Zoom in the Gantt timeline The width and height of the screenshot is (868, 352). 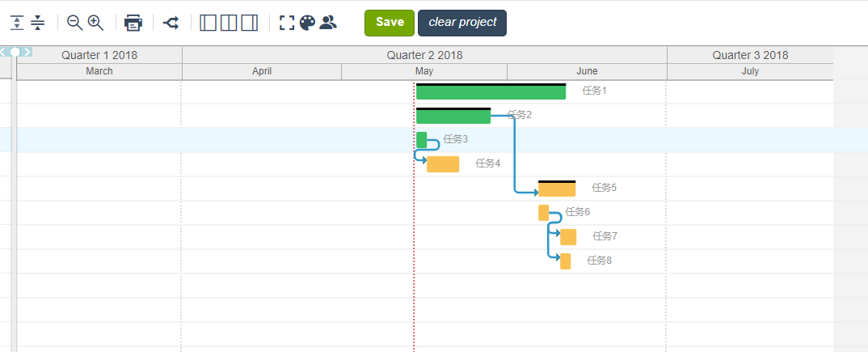(x=95, y=23)
